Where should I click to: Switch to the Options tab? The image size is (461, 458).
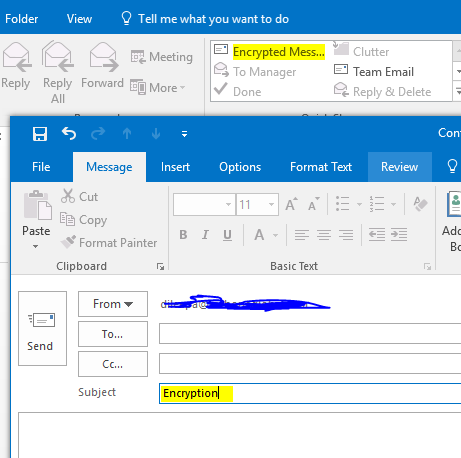click(x=240, y=167)
